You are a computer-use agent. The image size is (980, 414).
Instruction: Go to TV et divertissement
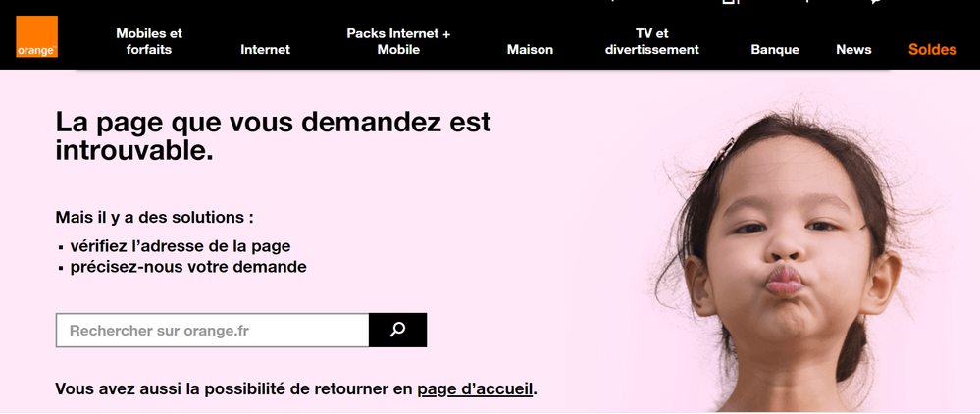coord(652,41)
